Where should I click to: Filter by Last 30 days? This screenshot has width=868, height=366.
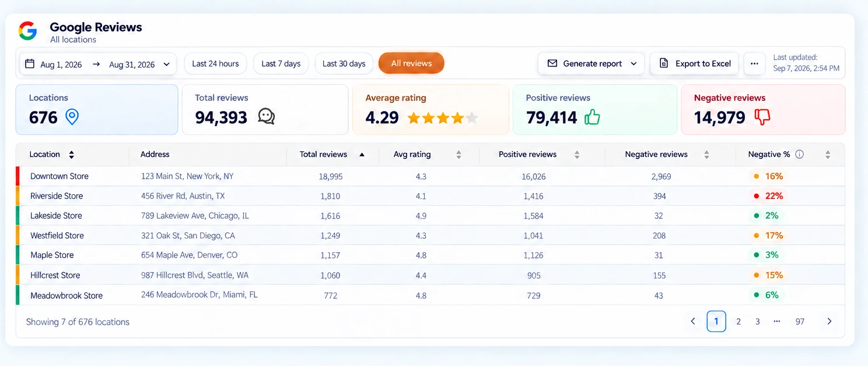pyautogui.click(x=344, y=64)
